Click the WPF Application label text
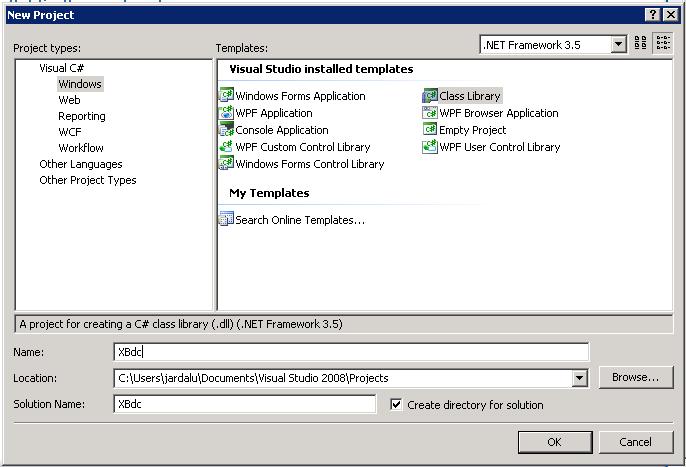 [x=274, y=113]
